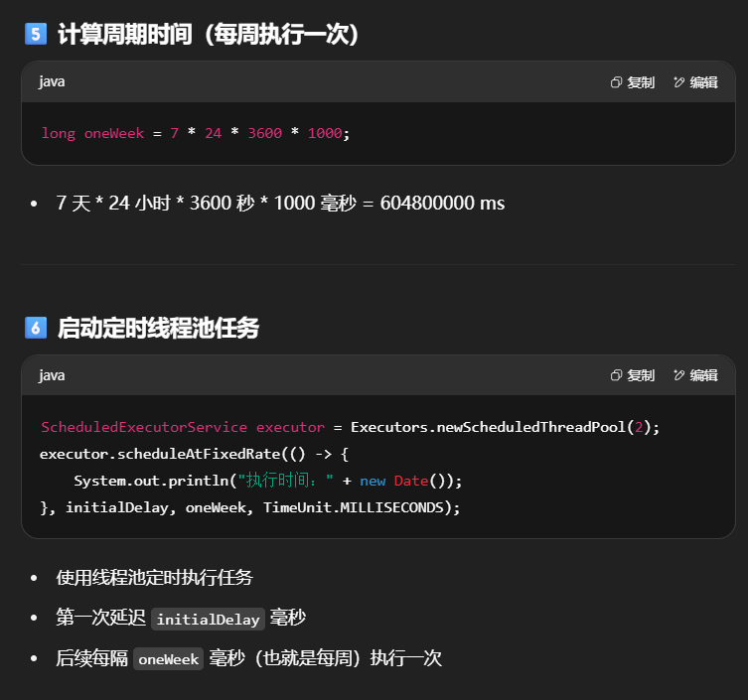The image size is (748, 700).
Task: Click the edit pencil icon in the ScheduledExecutorService code block
Action: click(679, 375)
